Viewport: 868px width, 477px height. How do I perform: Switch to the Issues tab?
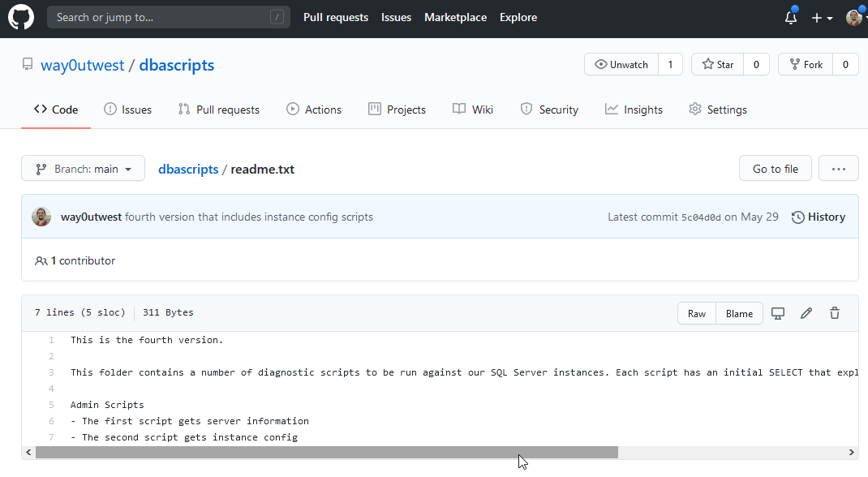(x=128, y=110)
